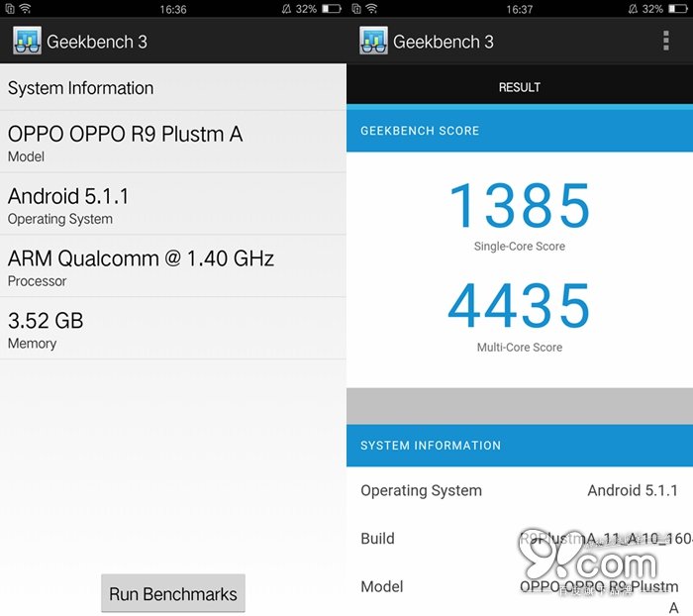This screenshot has height=616, width=693.
Task: Tap the Wi-Fi icon in left status bar
Action: click(x=25, y=8)
